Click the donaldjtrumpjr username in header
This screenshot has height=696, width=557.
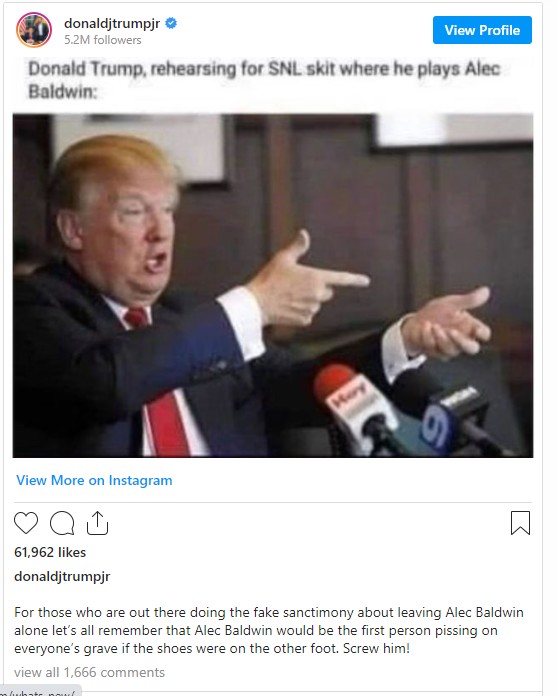point(112,23)
